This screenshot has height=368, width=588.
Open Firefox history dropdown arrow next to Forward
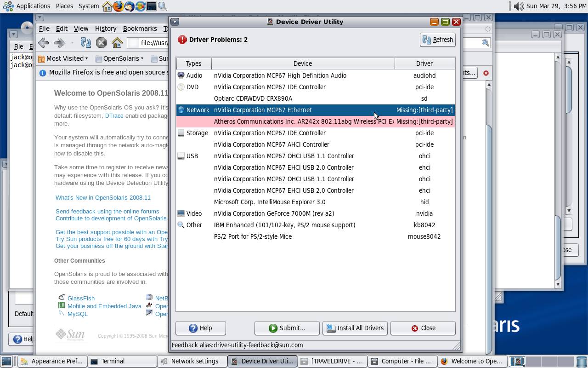point(72,43)
